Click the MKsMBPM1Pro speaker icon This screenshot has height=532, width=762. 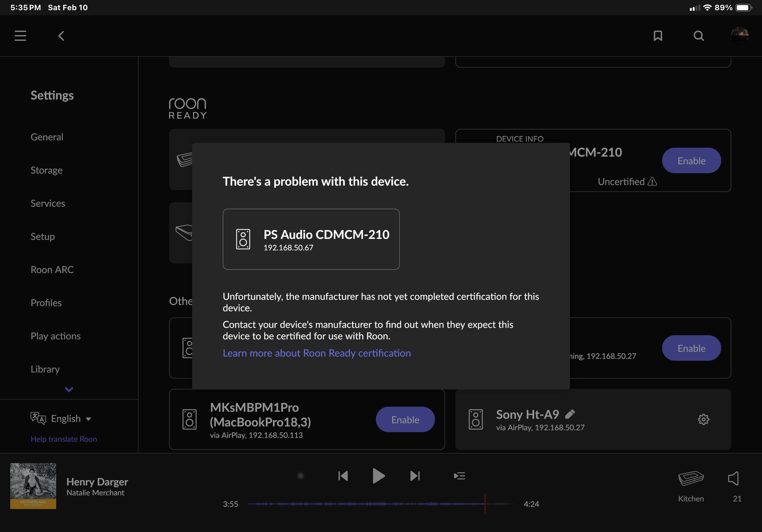pos(190,419)
